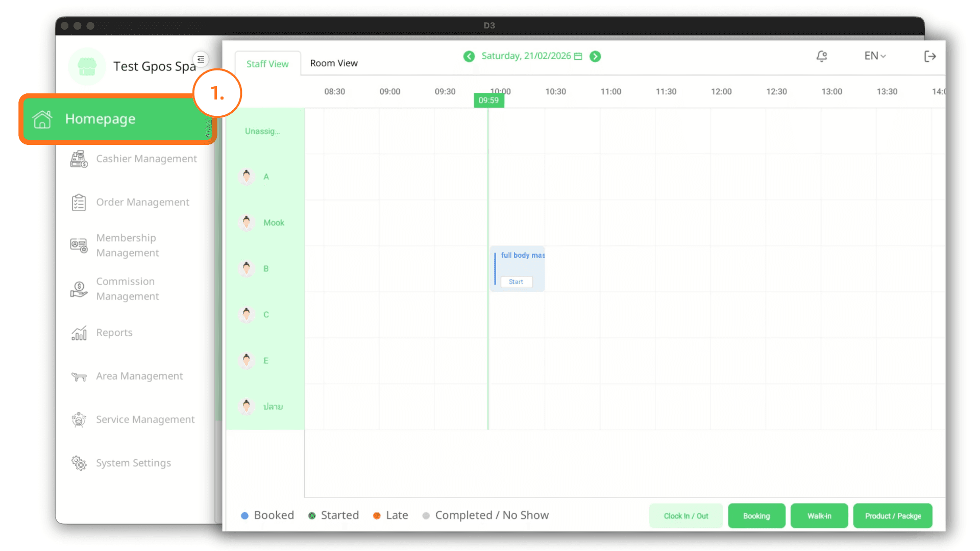Open Order Management clipboard icon
The height and width of the screenshot is (551, 980).
[x=79, y=203]
